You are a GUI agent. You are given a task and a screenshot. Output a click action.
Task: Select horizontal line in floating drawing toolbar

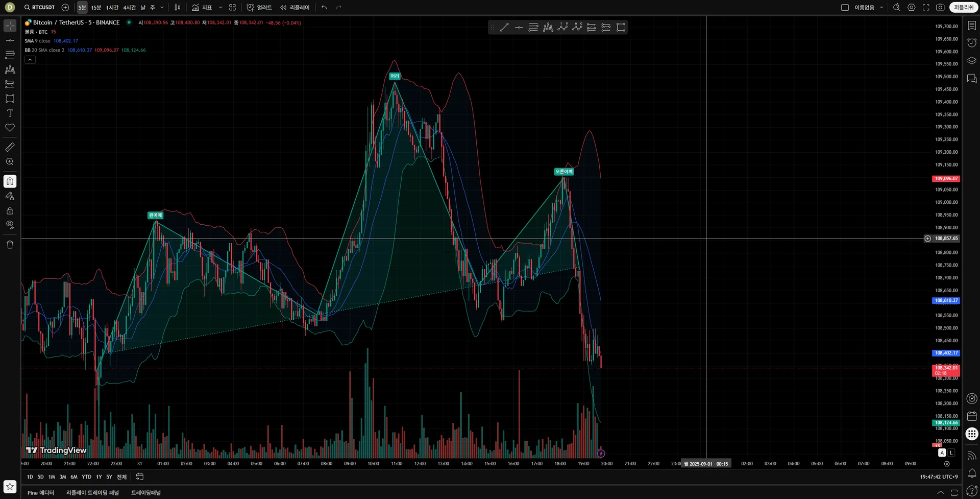pos(519,28)
